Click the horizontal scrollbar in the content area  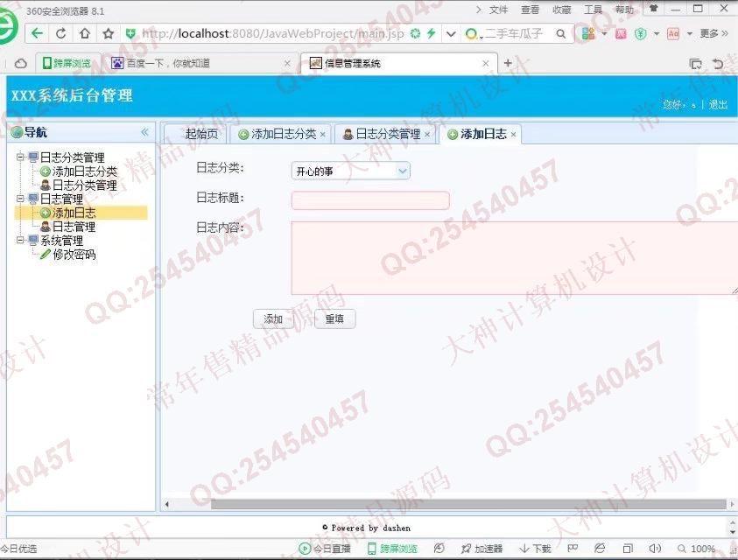tap(468, 505)
